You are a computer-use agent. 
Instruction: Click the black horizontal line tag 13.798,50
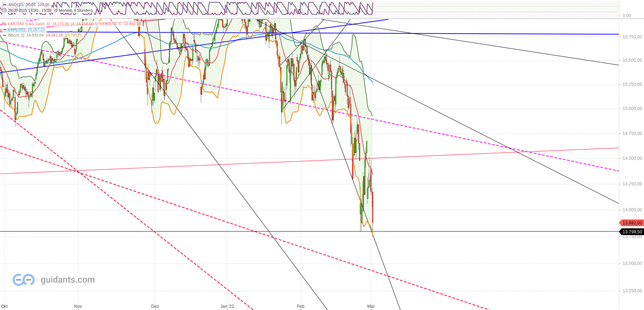coord(632,232)
